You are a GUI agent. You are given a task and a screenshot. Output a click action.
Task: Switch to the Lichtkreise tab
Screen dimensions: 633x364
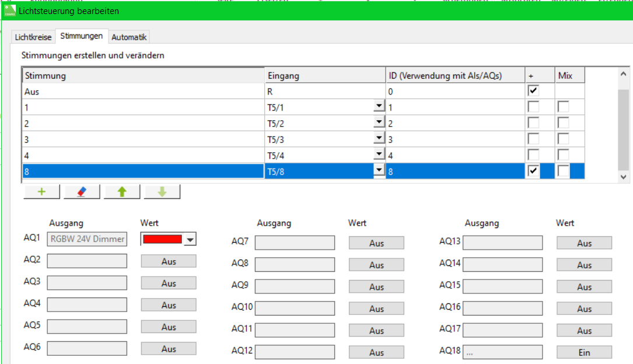(33, 37)
